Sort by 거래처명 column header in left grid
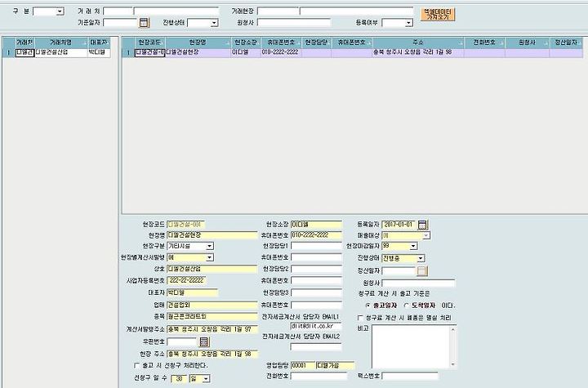This screenshot has width=588, height=388. [61, 42]
